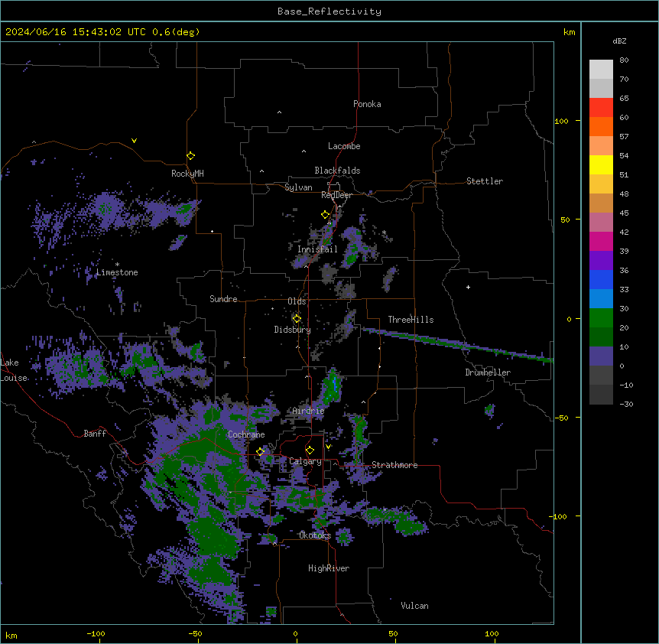Click the red 60-65 dBZ legend swatch
This screenshot has width=659, height=644.
601,108
